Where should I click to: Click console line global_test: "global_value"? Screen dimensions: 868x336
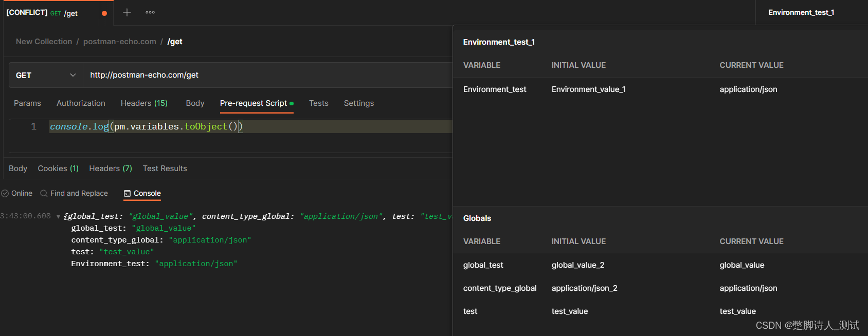[133, 228]
